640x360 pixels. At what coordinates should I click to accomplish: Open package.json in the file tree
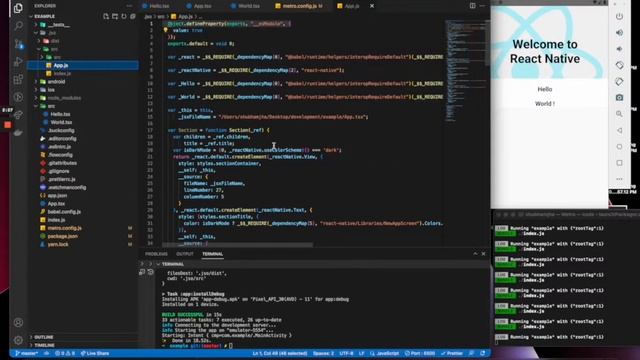(x=62, y=236)
